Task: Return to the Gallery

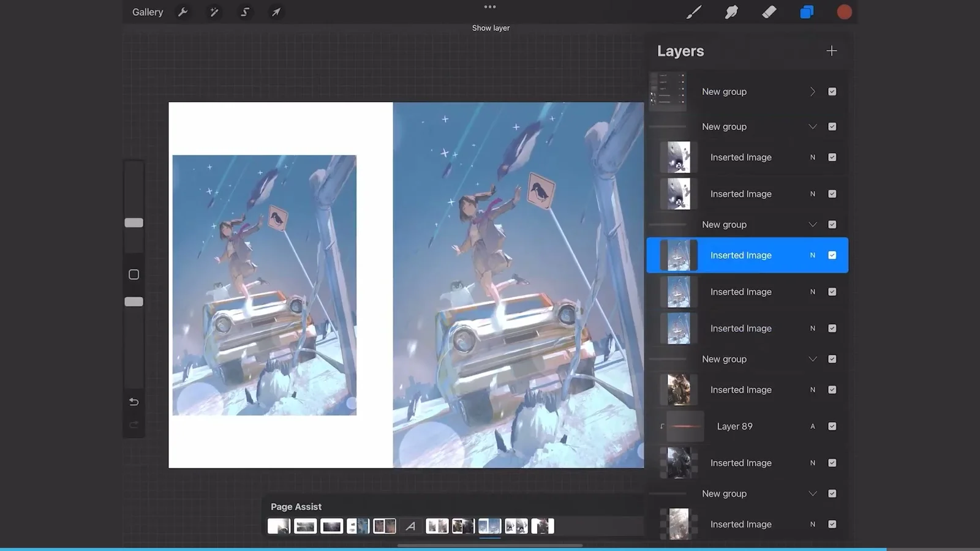Action: (148, 12)
